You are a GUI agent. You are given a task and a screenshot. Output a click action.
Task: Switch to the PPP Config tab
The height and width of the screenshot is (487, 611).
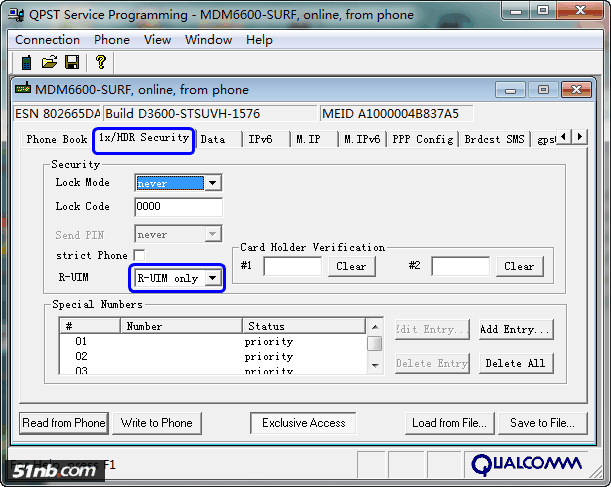click(422, 139)
